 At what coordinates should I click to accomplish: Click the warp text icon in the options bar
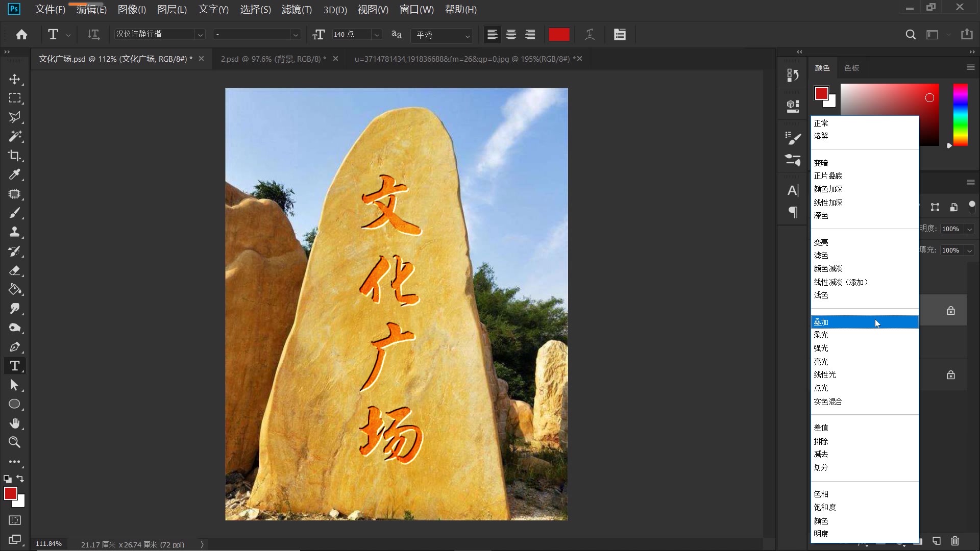(x=590, y=34)
